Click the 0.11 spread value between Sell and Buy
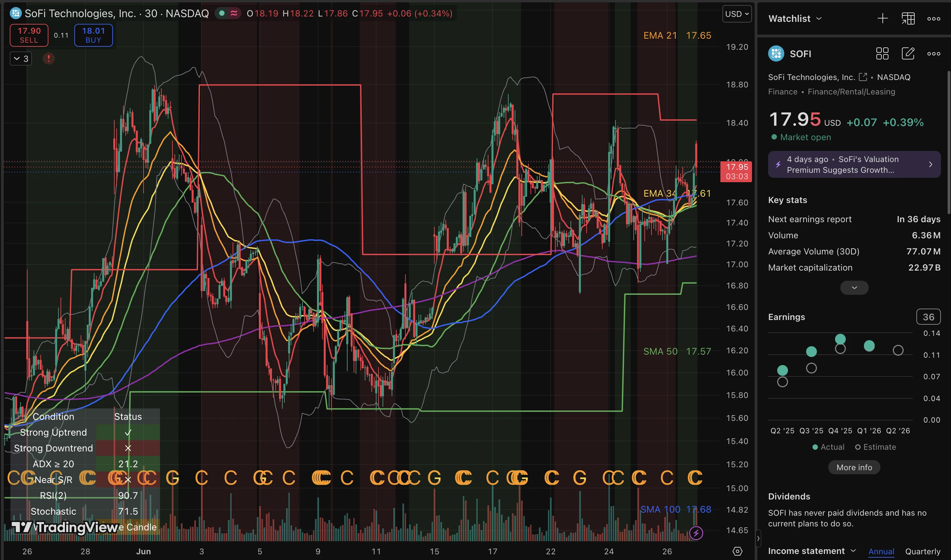951x560 pixels. point(61,35)
